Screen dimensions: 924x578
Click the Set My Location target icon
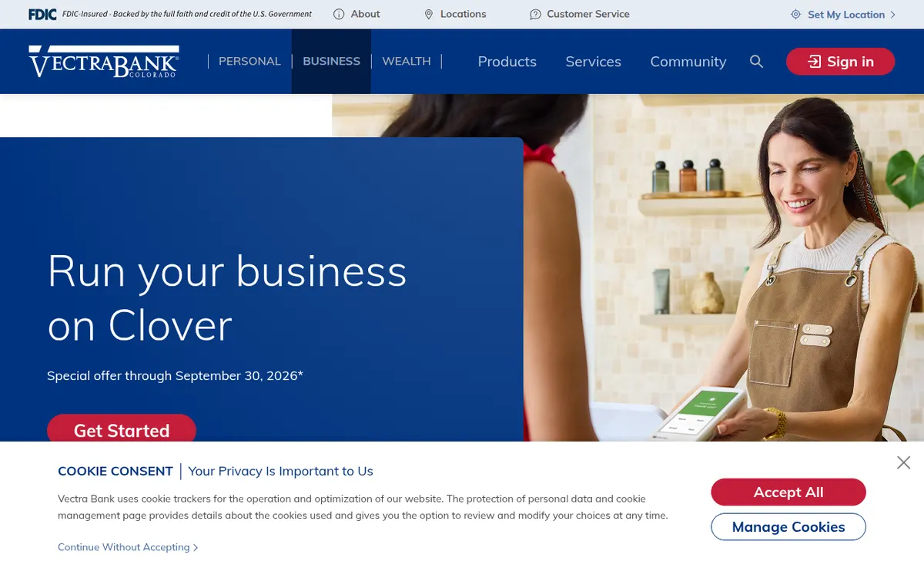[x=796, y=14]
